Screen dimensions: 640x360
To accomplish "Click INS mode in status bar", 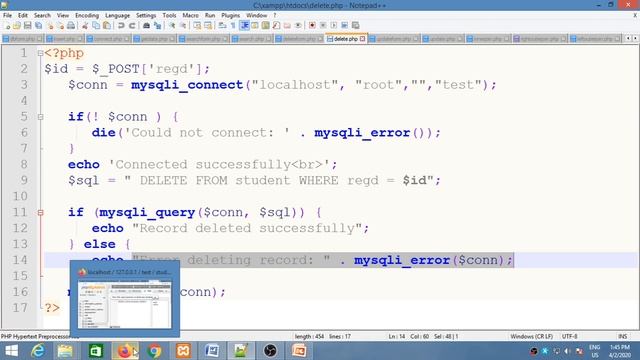I will (622, 336).
